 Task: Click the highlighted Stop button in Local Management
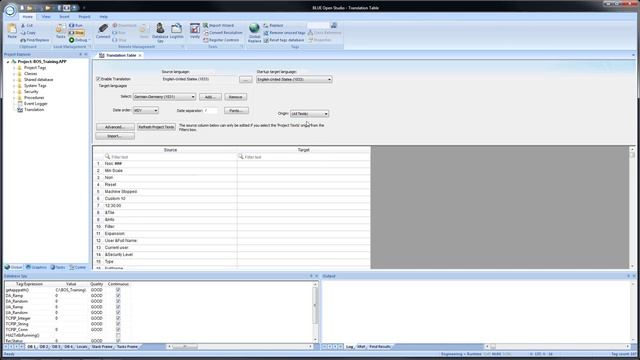(x=76, y=33)
